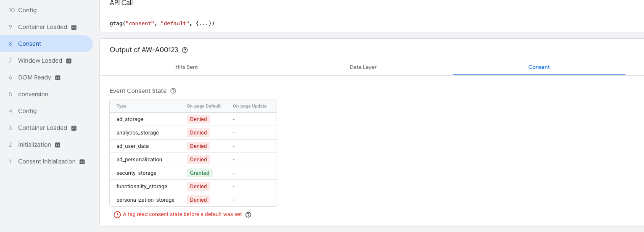Click help icon next to Output of AW-A00123

coord(185,50)
